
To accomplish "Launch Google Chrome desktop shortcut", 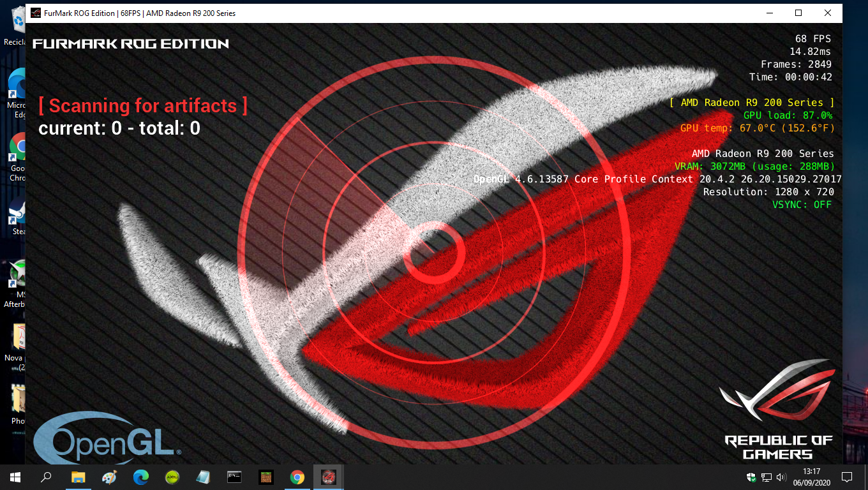I will [17, 157].
